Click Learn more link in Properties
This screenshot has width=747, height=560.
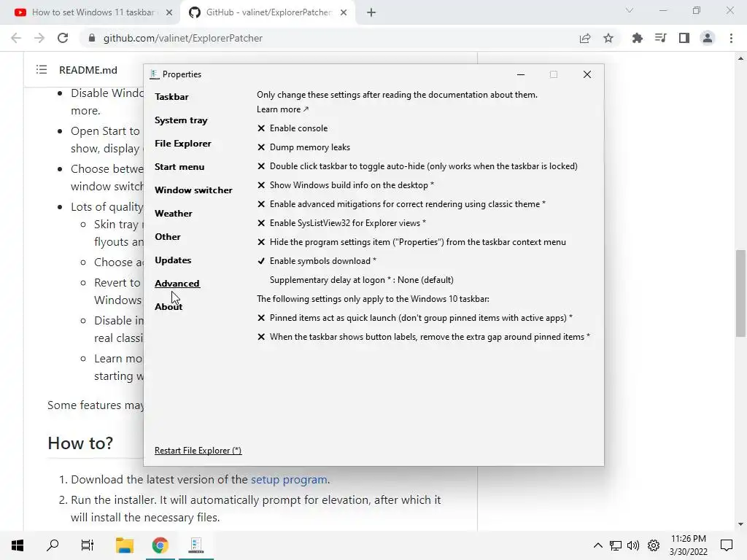click(283, 109)
